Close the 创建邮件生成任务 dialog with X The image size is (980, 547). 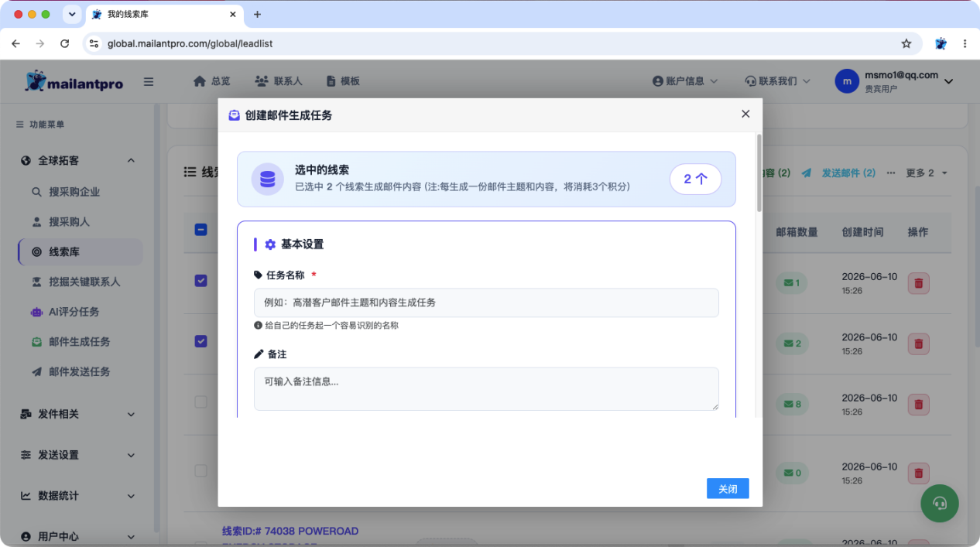point(745,114)
